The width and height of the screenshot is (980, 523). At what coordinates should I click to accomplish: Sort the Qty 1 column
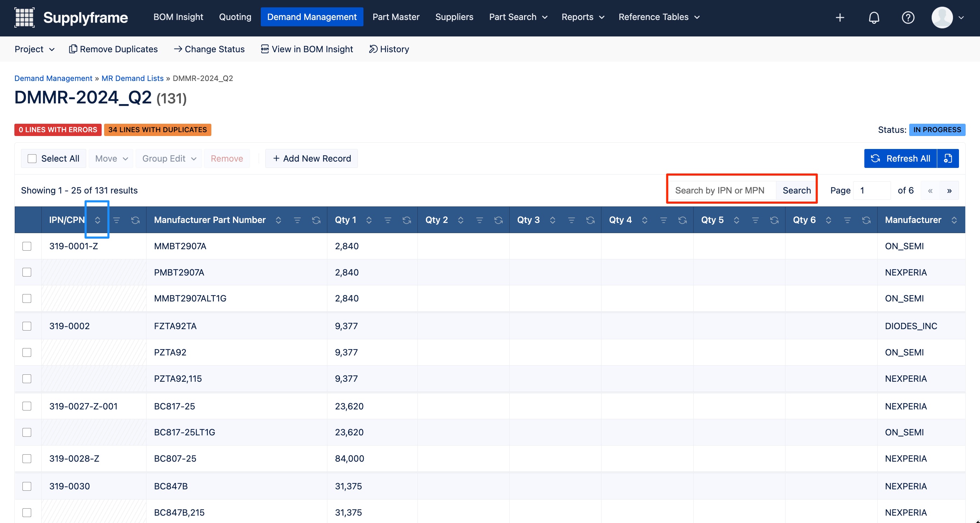[369, 220]
